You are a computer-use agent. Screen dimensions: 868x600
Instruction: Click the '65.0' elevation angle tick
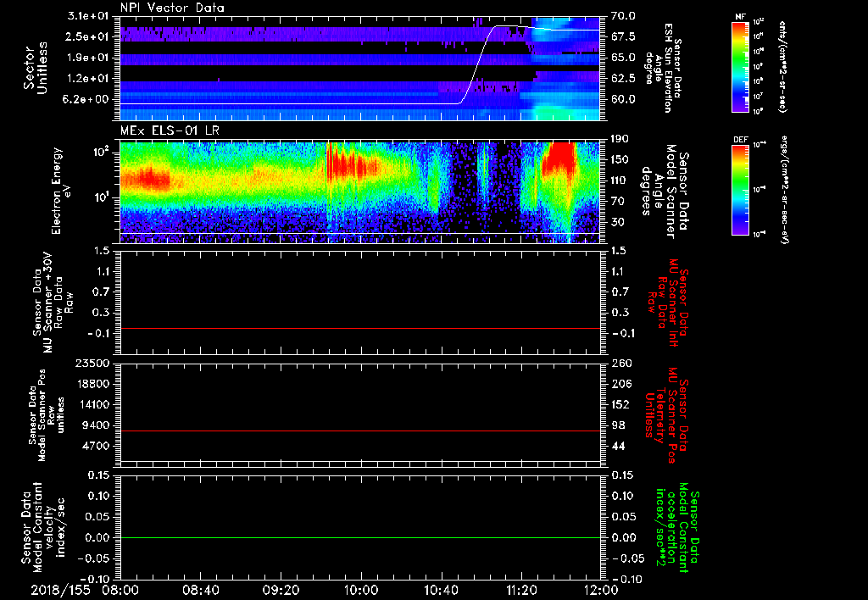click(x=623, y=58)
